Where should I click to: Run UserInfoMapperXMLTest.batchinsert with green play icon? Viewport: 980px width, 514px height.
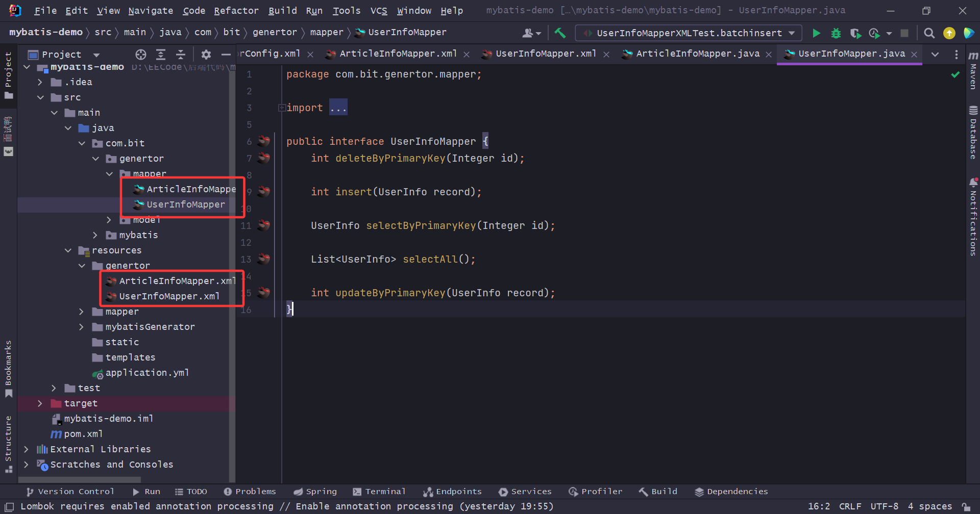tap(816, 33)
